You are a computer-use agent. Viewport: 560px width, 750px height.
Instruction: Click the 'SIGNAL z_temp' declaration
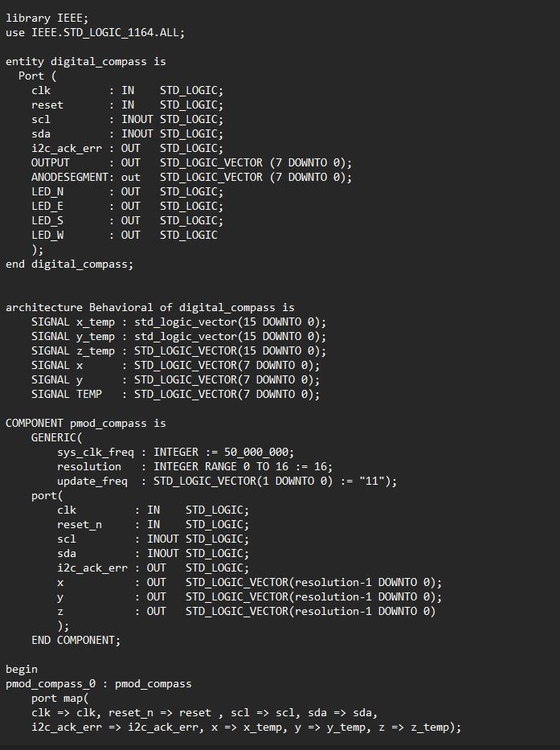178,350
